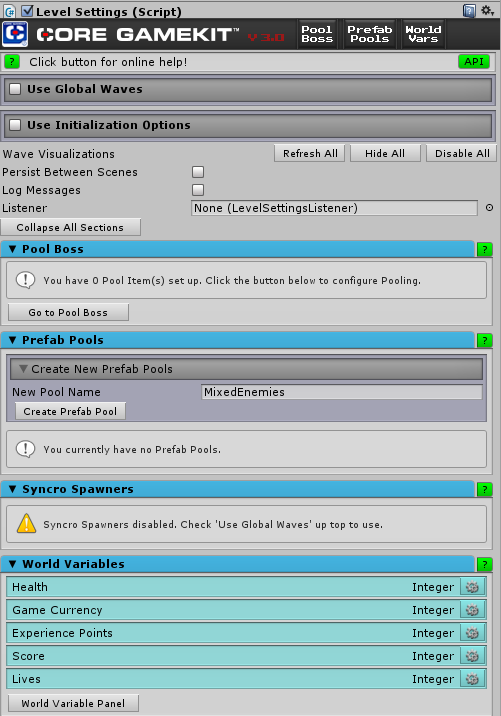Viewport: 501px width, 716px height.
Task: Click the Listener object field
Action: point(334,208)
